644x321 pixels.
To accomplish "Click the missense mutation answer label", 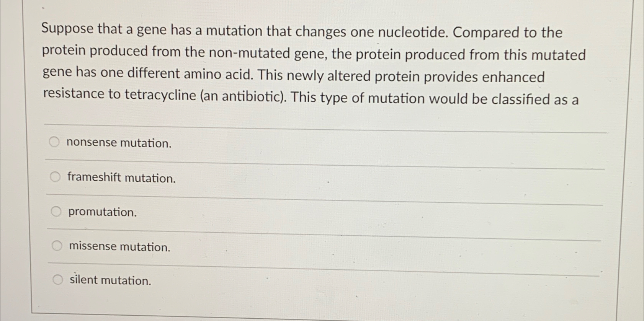I will click(x=119, y=246).
